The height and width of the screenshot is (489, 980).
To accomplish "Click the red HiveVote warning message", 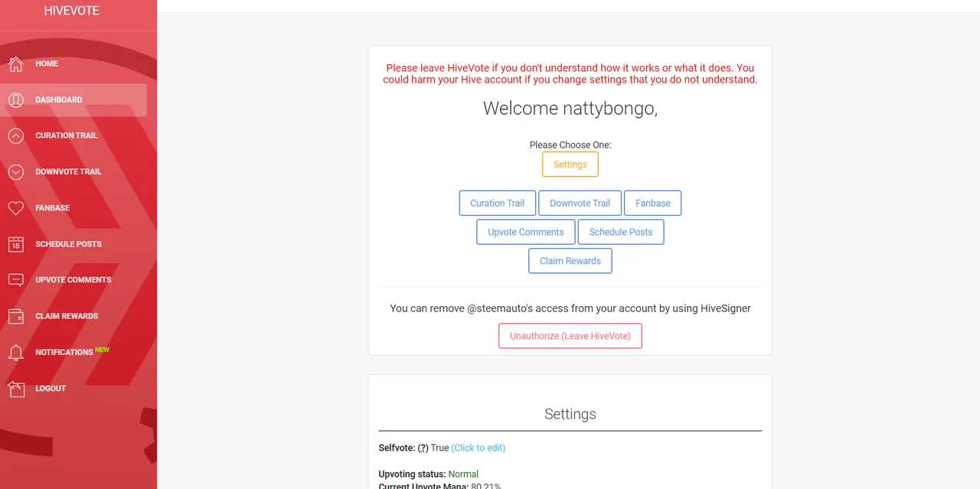I will point(570,73).
